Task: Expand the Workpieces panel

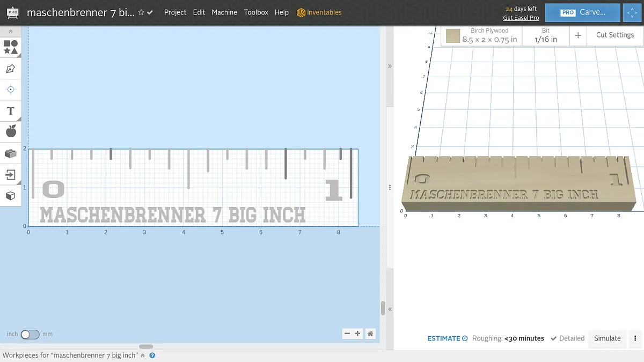Action: coord(143,356)
